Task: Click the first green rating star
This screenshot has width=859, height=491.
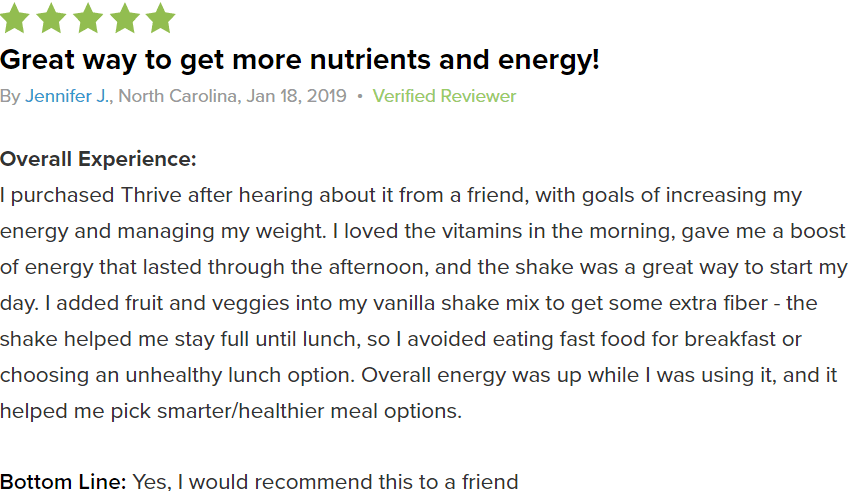Action: point(14,18)
